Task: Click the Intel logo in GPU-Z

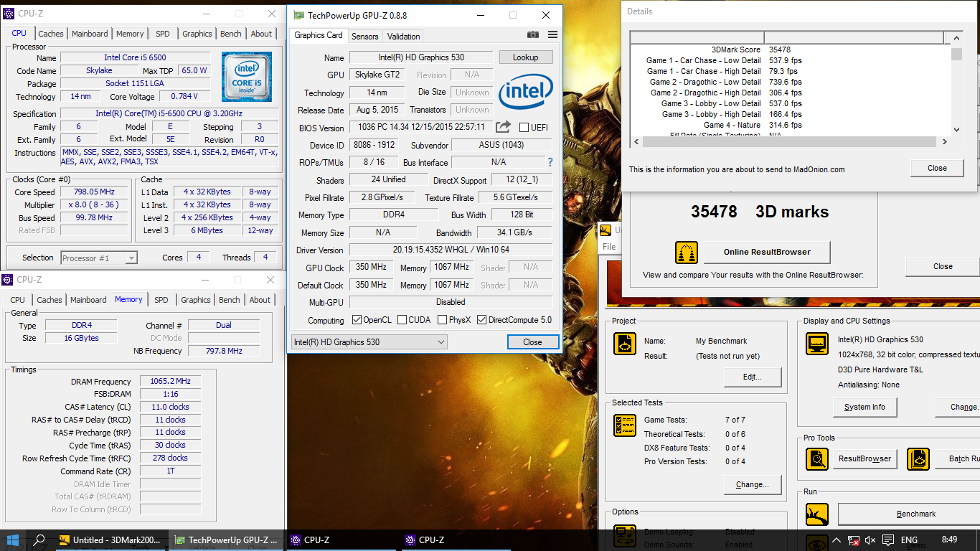Action: [x=526, y=91]
